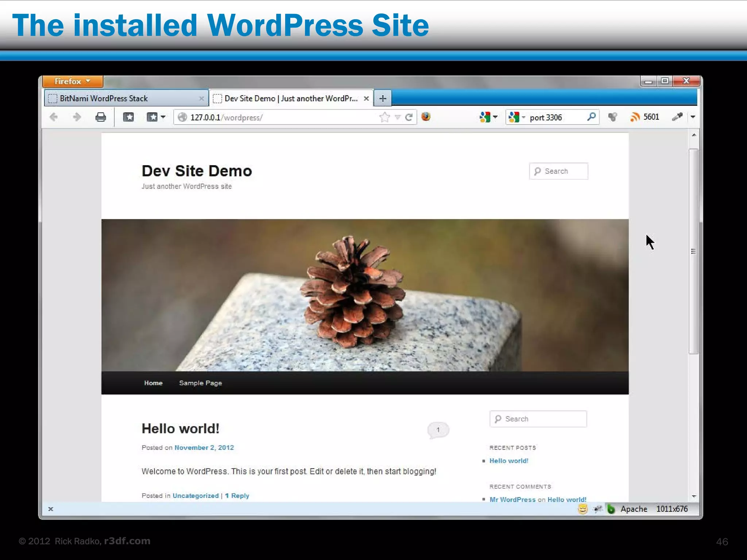
Task: Open 'Hello world!' under Recent Comments
Action: tap(567, 499)
